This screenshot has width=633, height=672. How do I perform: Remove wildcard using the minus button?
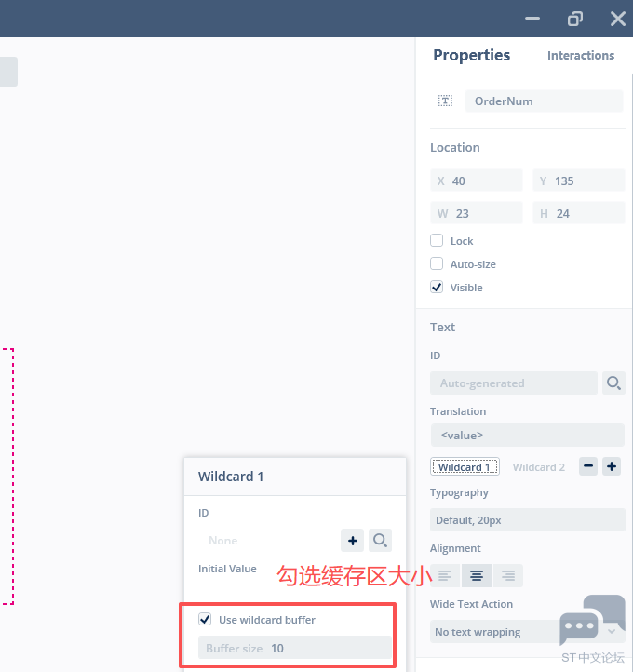pos(587,466)
